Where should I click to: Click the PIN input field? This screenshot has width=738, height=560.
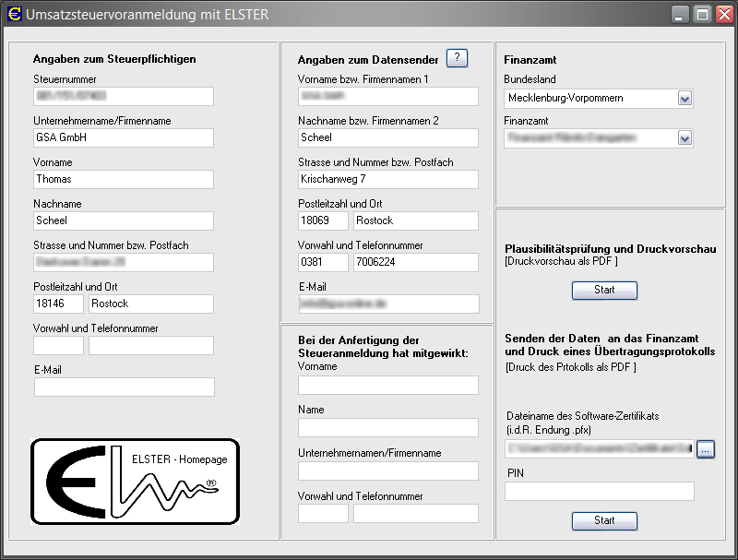click(x=599, y=491)
